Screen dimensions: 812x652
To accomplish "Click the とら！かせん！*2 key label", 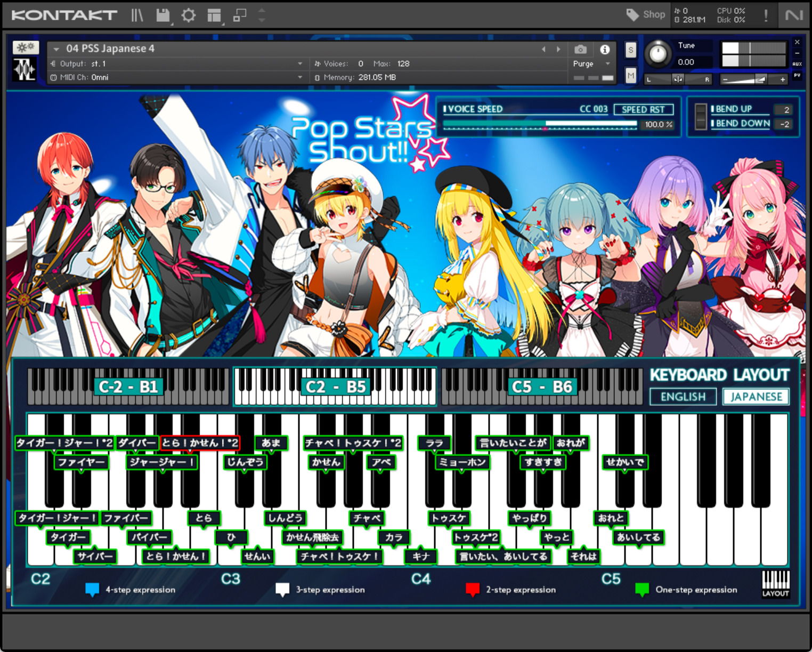I will coord(200,442).
